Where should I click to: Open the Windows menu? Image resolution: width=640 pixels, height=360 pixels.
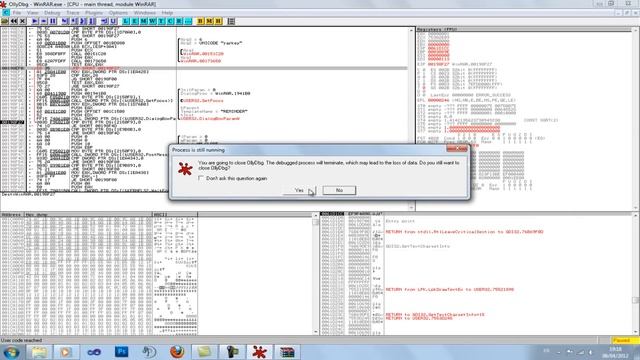point(144,13)
